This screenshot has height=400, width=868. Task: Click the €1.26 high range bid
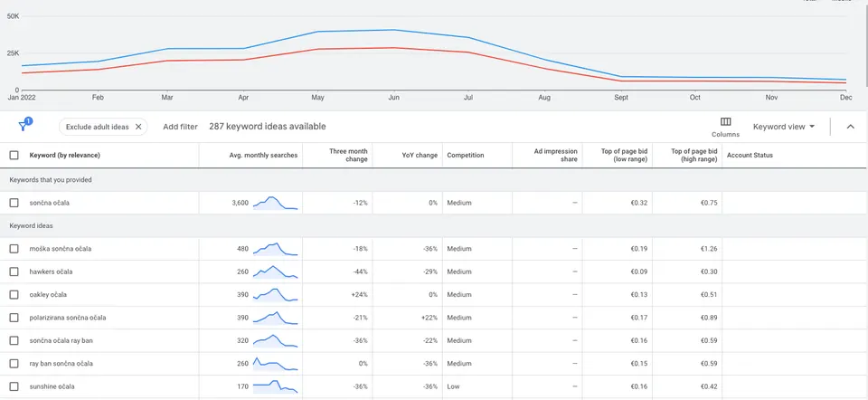[709, 249]
